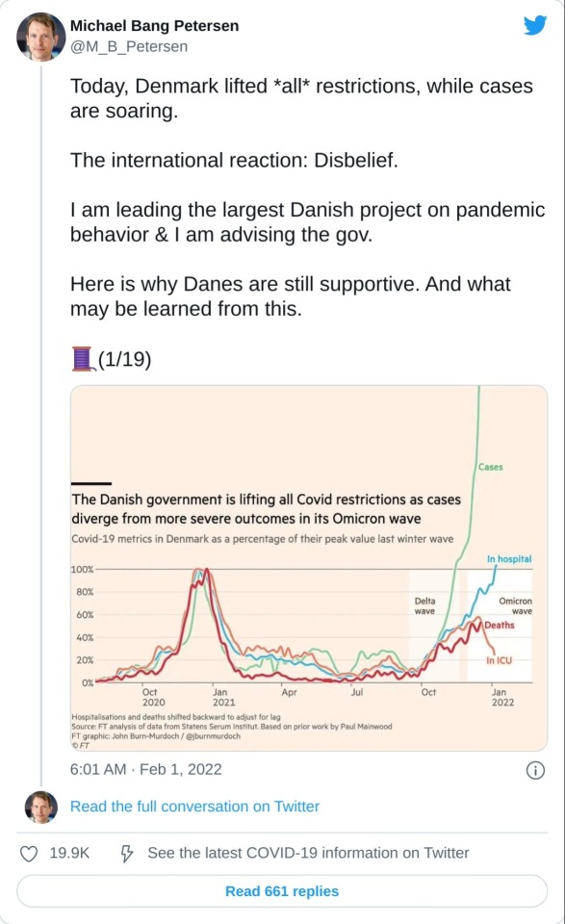See the latest COVID-19 information link

click(308, 853)
